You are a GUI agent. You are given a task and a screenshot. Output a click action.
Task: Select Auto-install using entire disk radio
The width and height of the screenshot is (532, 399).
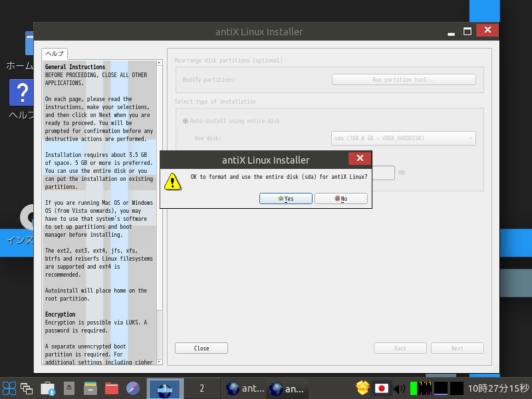click(186, 121)
